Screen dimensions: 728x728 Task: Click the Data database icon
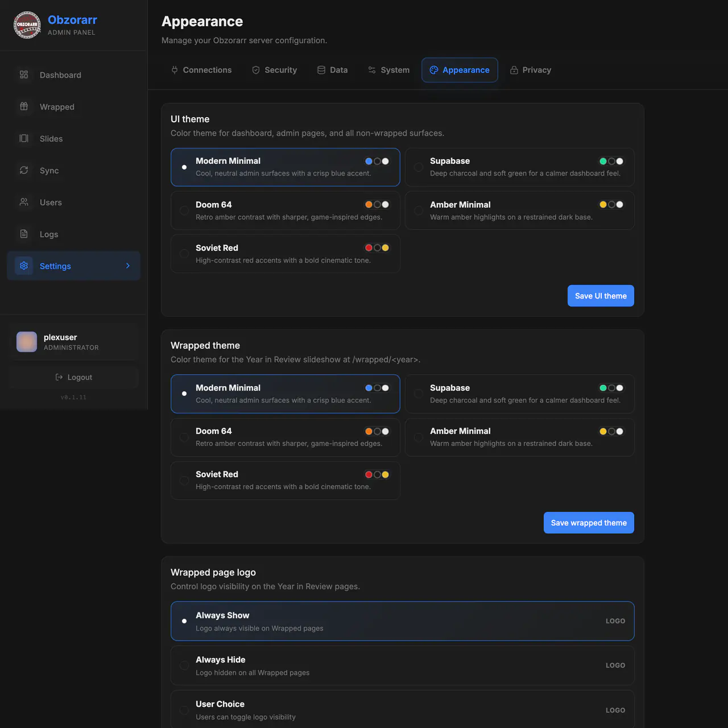pyautogui.click(x=321, y=70)
